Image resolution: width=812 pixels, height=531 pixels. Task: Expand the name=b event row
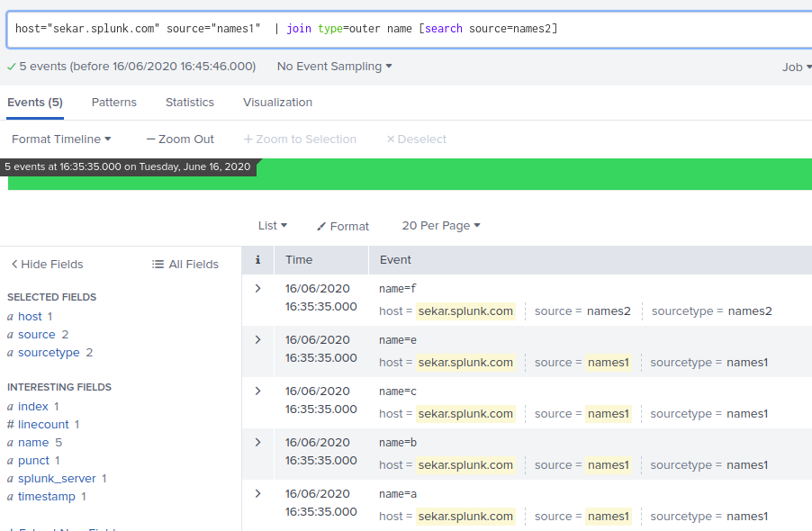(x=257, y=443)
